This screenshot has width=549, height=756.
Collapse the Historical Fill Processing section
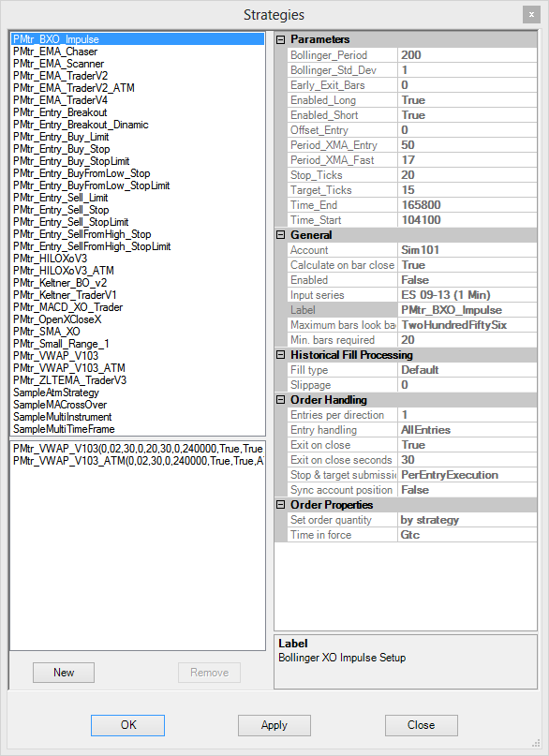[x=280, y=355]
